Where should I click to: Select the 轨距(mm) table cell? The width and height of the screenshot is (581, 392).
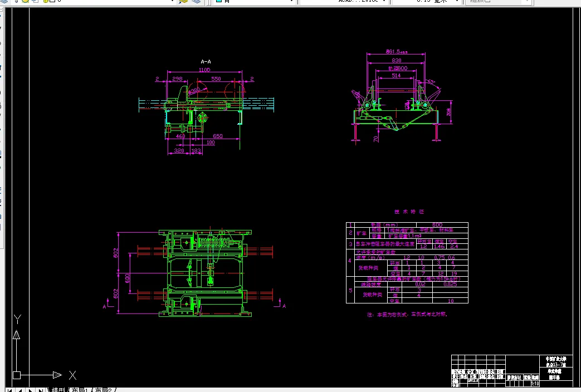[384, 224]
